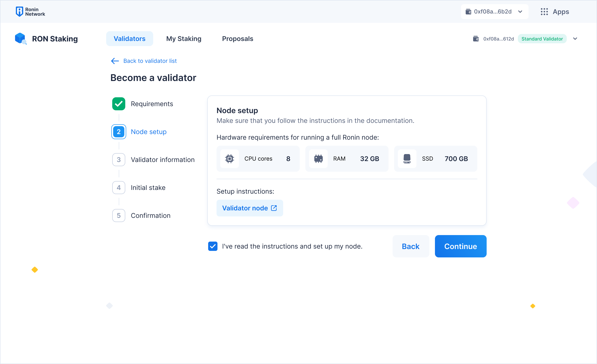597x364 pixels.
Task: Click the RON Staking cube icon
Action: [x=20, y=38]
